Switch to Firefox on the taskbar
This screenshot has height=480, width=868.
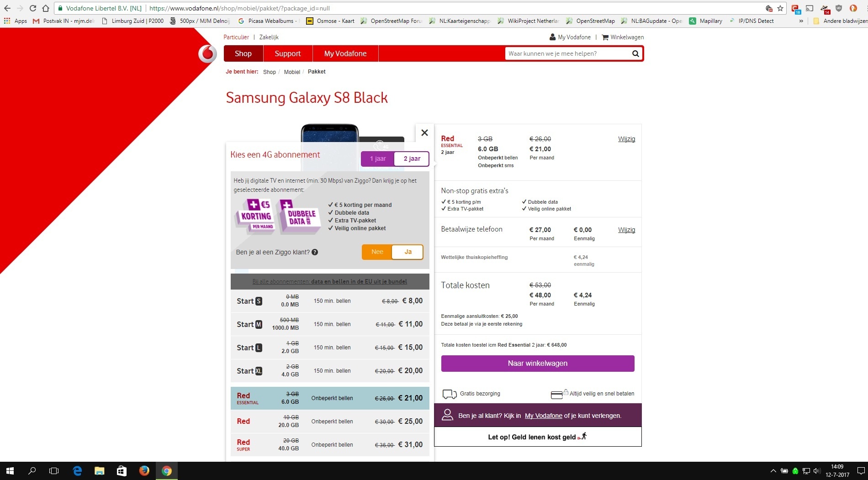(144, 471)
